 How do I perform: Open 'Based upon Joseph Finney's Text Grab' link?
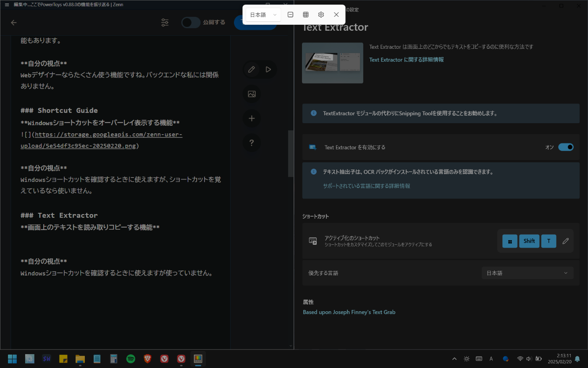point(349,312)
